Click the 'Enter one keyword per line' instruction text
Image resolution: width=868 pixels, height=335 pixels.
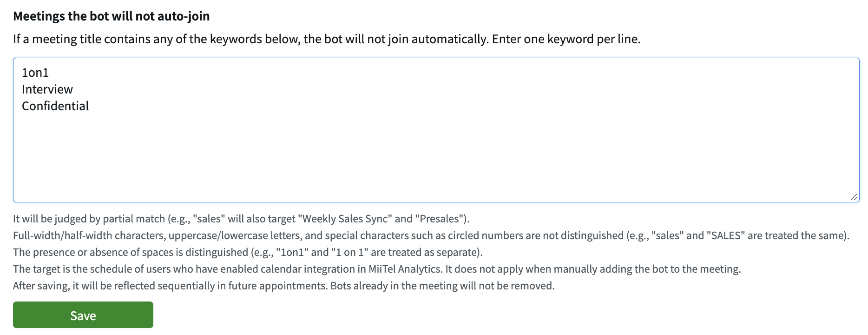pyautogui.click(x=566, y=39)
